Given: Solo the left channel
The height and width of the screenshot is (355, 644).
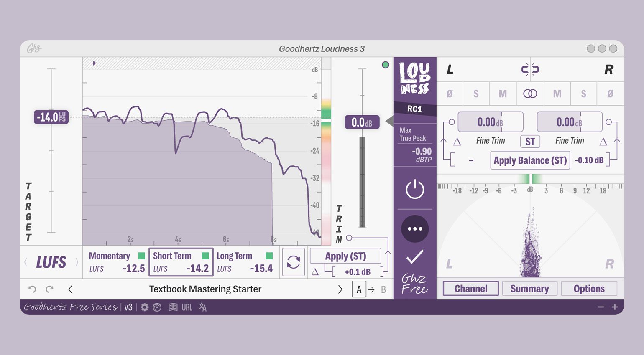Looking at the screenshot, I should tap(476, 94).
